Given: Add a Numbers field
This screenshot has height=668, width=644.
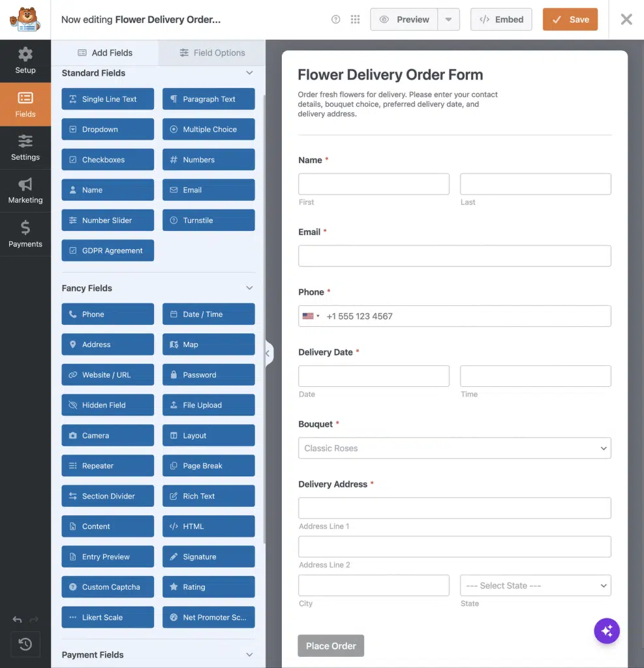Looking at the screenshot, I should 208,159.
